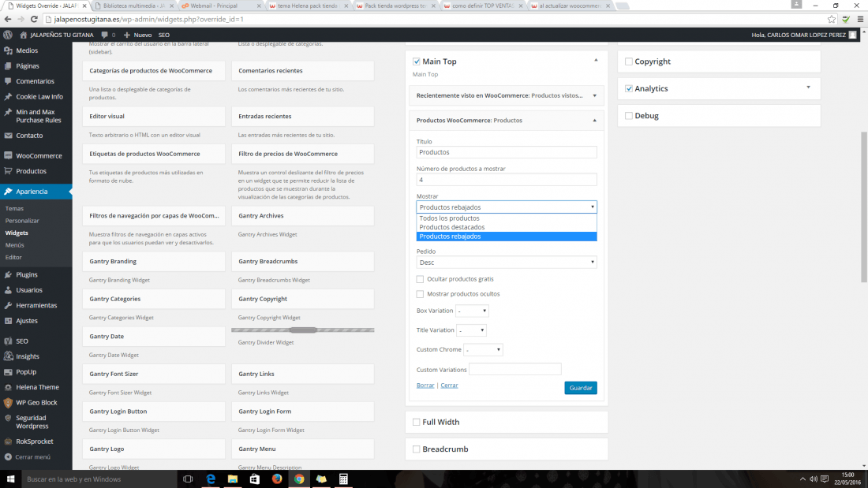The width and height of the screenshot is (868, 488).
Task: Click the Contacto envelope icon
Action: tap(8, 136)
